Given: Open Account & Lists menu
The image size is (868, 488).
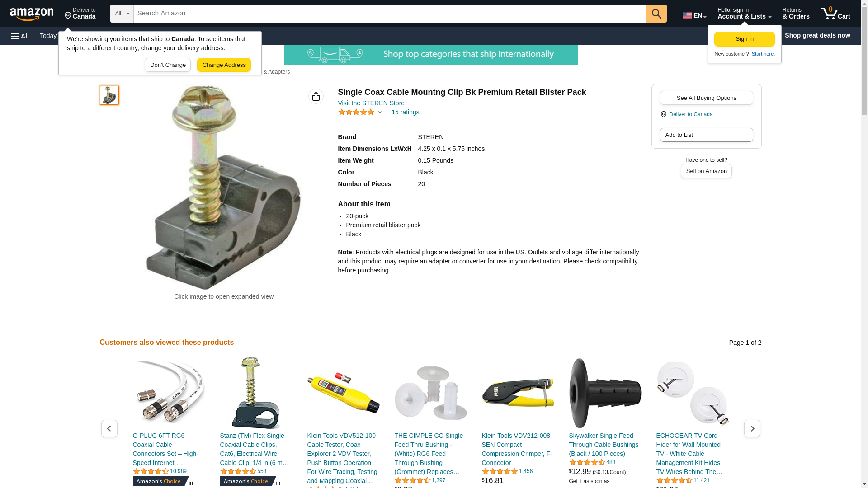Looking at the screenshot, I should point(744,14).
